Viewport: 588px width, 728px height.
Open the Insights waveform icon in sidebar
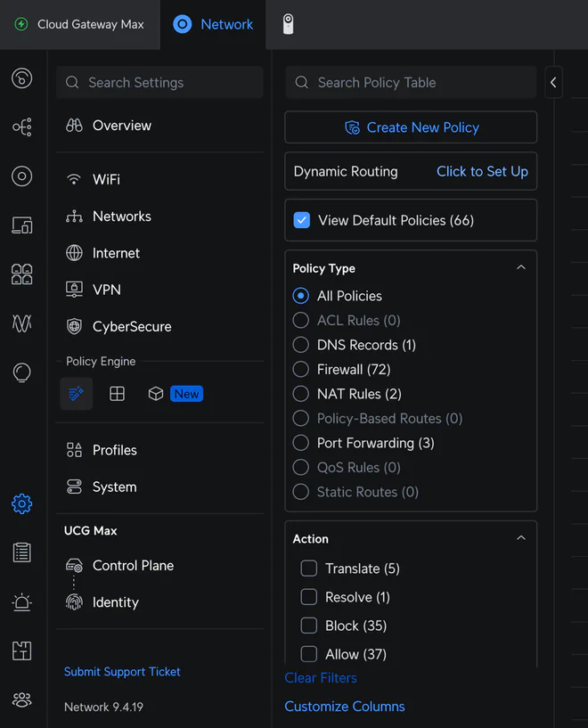tap(21, 323)
